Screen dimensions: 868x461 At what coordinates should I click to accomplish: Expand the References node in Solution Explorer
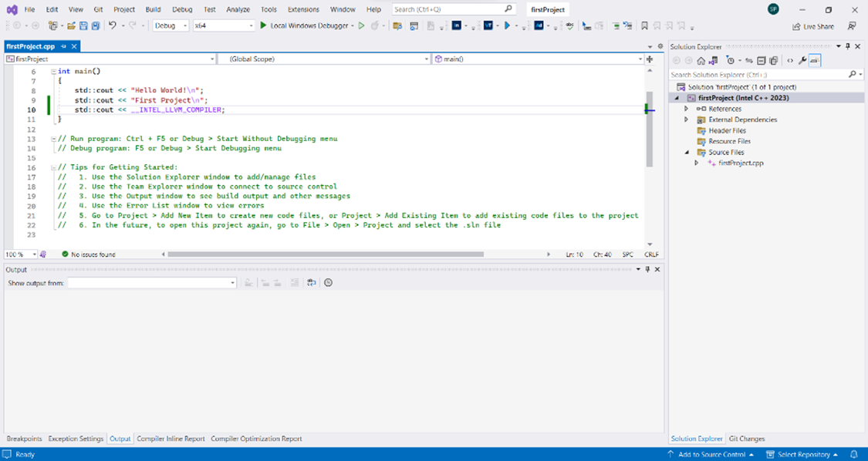coord(686,109)
